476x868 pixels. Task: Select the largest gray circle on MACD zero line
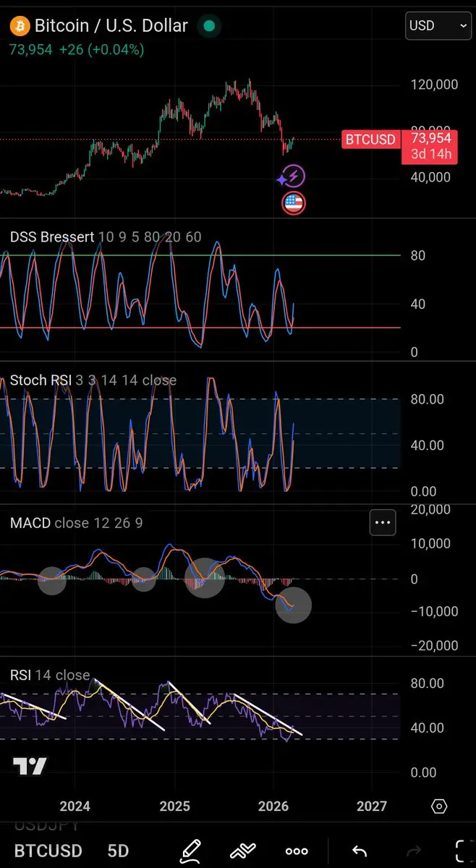pos(205,578)
